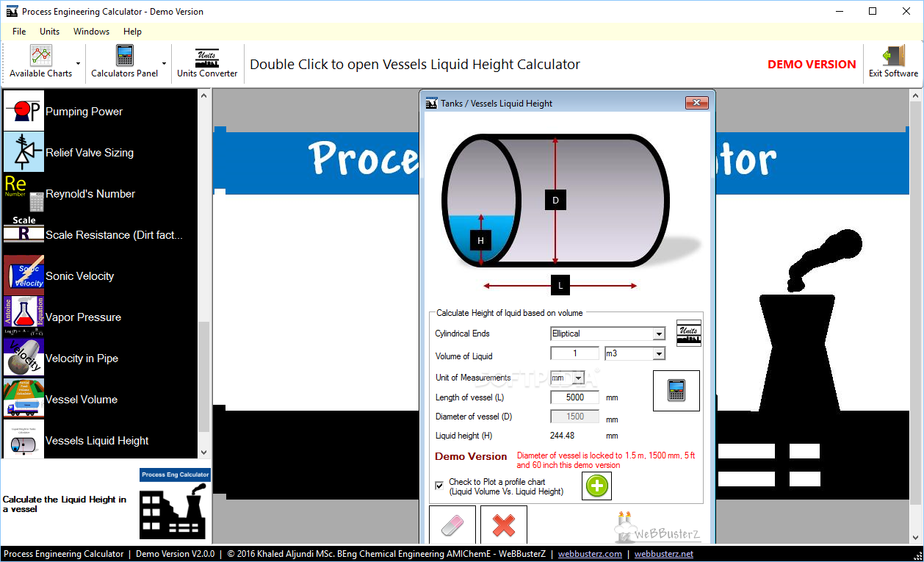Click the DEMO VERSION red toolbar text
Viewport: 924px width, 562px height.
(x=812, y=65)
